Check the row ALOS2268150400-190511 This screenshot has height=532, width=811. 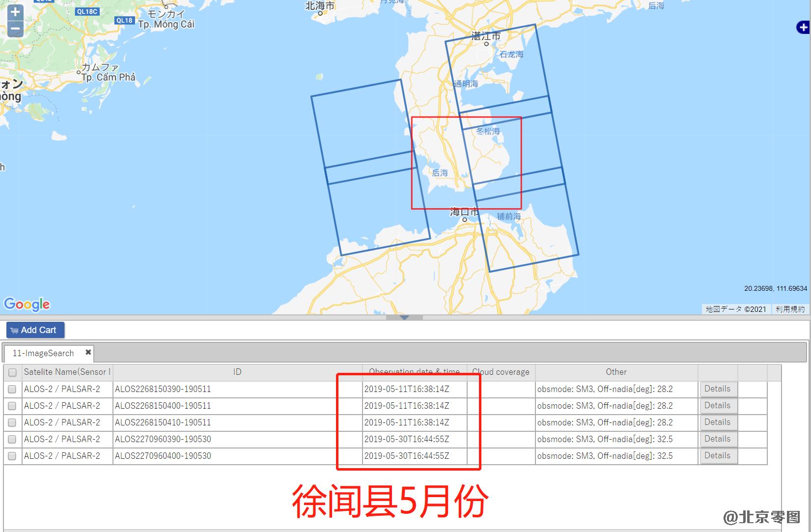click(x=12, y=406)
